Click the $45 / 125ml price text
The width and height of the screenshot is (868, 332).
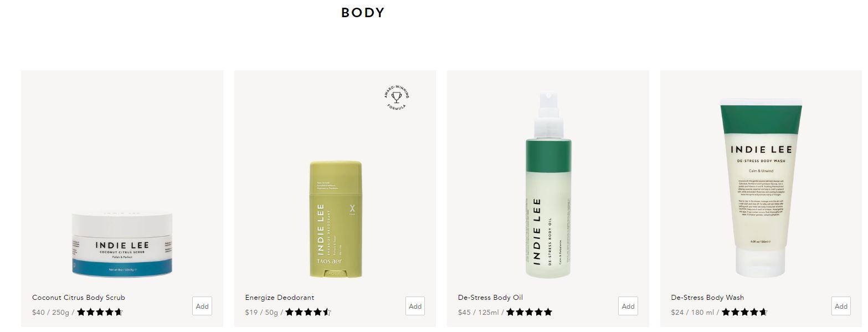point(479,313)
